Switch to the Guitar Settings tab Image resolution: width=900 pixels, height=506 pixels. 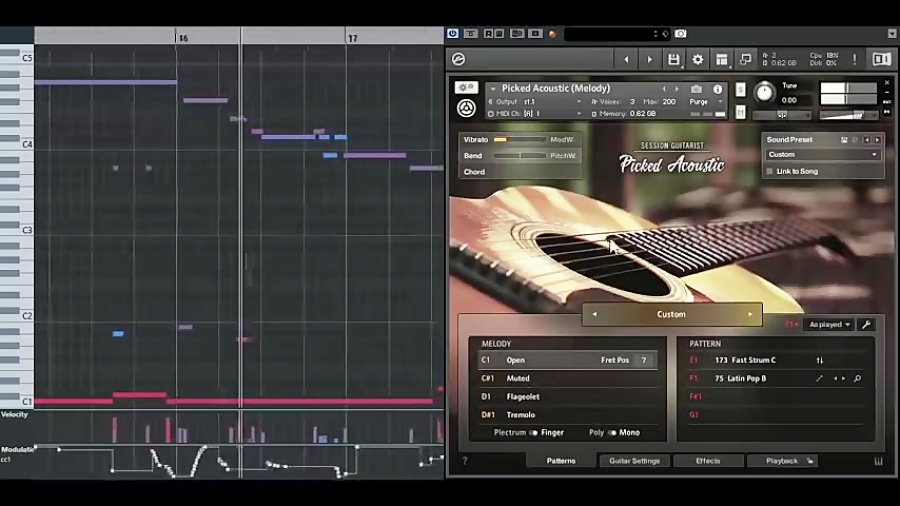(634, 461)
